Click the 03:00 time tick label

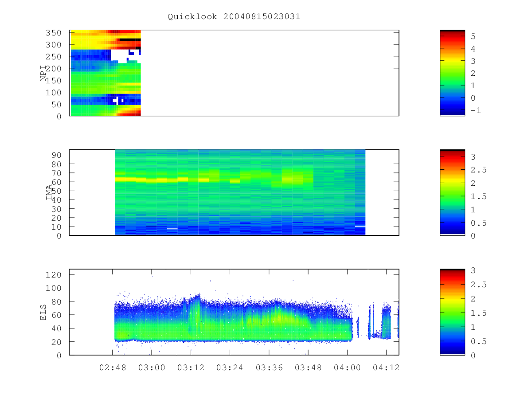point(152,368)
